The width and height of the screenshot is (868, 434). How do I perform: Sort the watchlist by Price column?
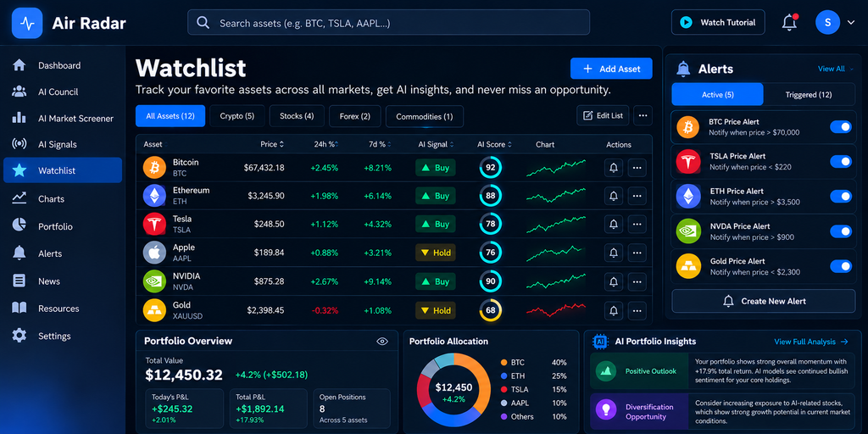click(272, 144)
